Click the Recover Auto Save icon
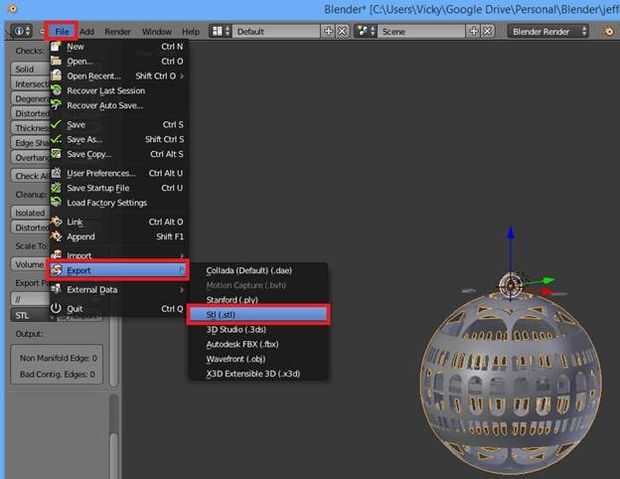Viewport: 620px width, 479px height. click(56, 105)
